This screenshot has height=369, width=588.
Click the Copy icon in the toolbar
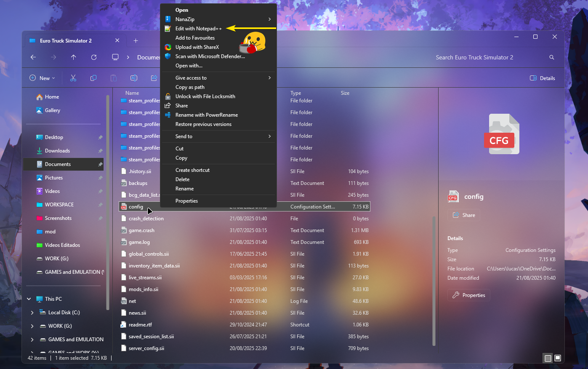93,78
